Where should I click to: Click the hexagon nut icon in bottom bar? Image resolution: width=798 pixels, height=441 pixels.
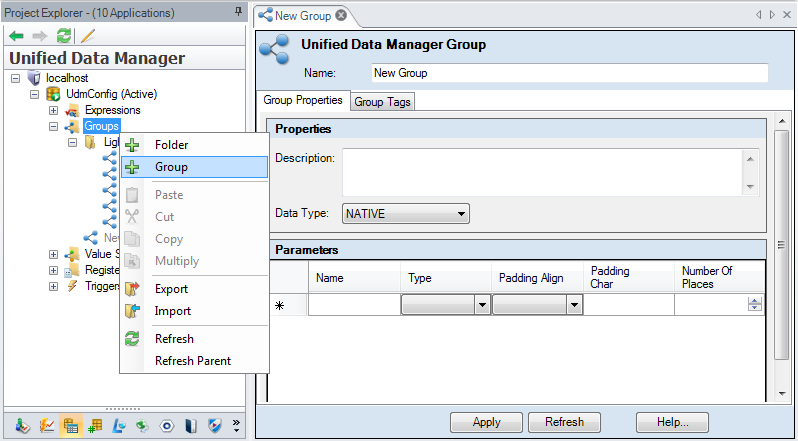pyautogui.click(x=167, y=426)
